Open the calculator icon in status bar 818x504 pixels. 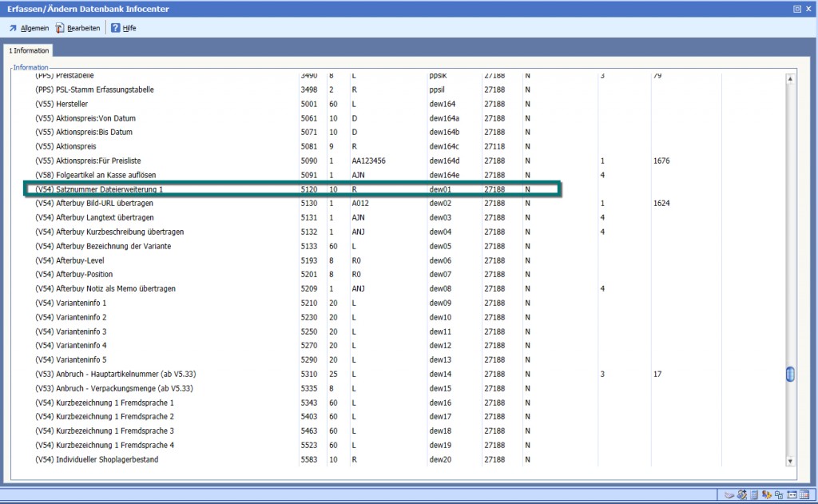click(x=754, y=495)
